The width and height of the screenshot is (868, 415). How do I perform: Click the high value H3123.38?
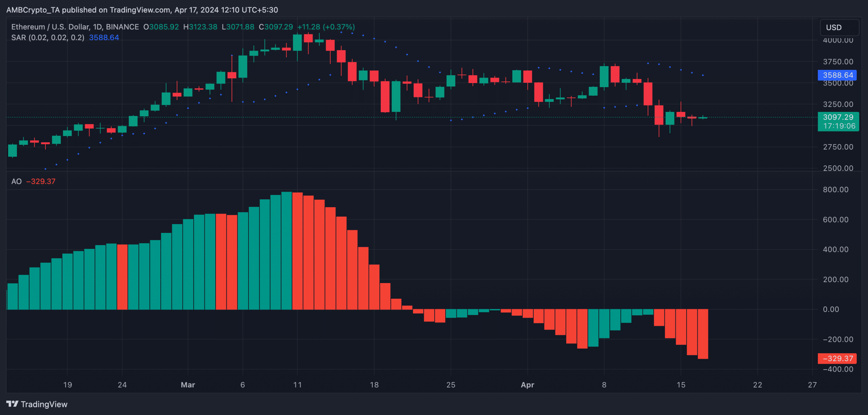coord(200,27)
